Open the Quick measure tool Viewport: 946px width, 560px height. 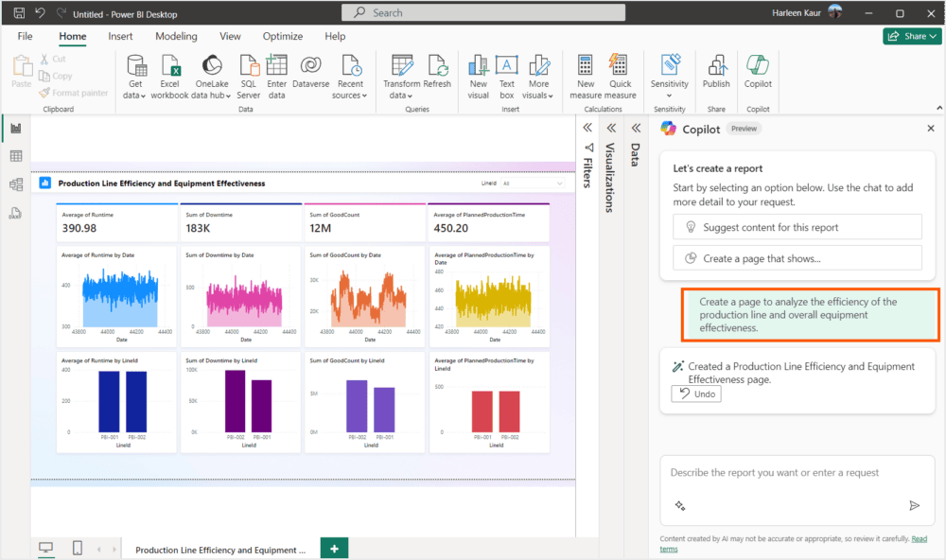click(x=620, y=77)
